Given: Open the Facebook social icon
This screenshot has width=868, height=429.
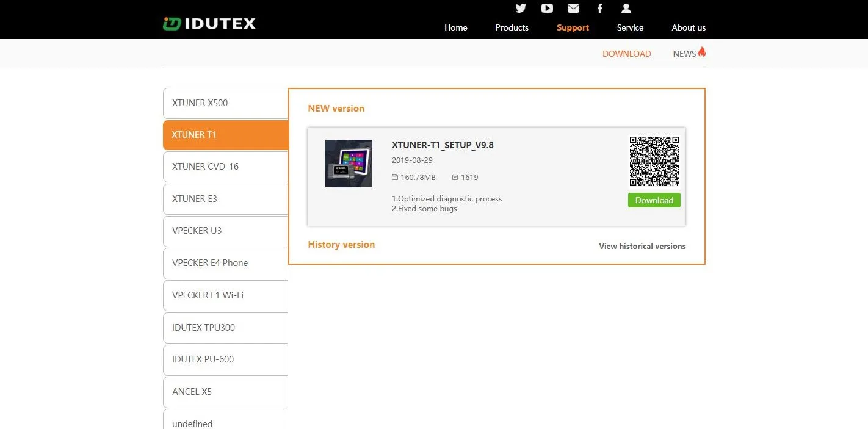Looking at the screenshot, I should pos(600,8).
